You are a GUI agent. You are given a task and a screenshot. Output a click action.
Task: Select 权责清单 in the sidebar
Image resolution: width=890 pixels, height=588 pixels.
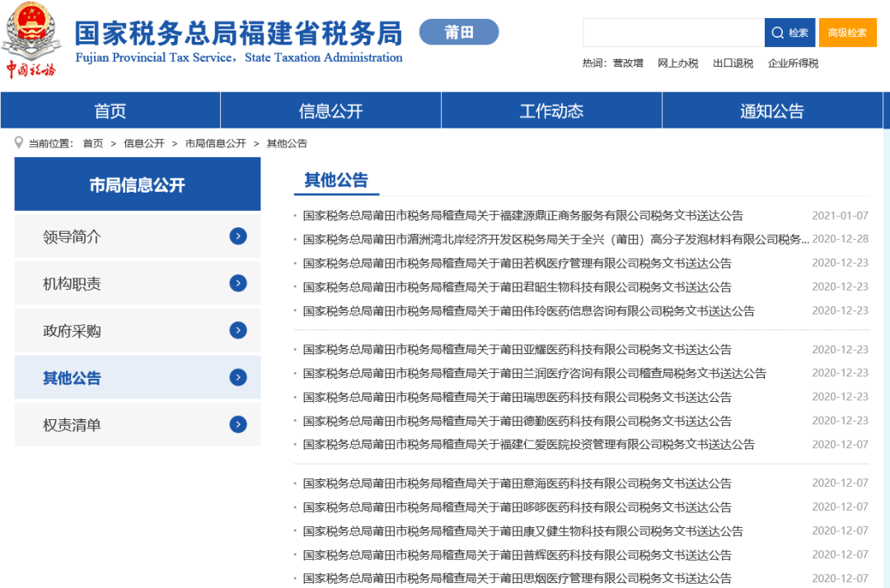138,425
